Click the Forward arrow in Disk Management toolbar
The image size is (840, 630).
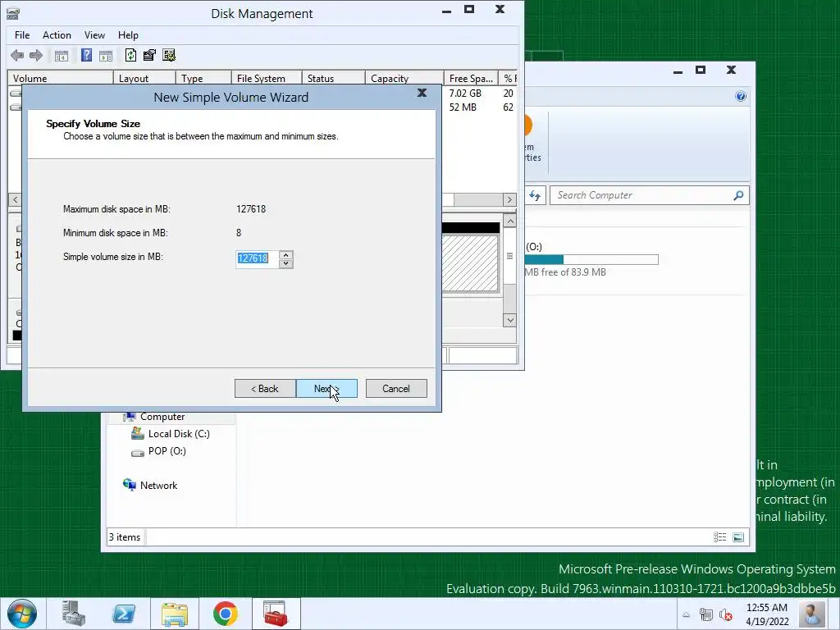36,55
